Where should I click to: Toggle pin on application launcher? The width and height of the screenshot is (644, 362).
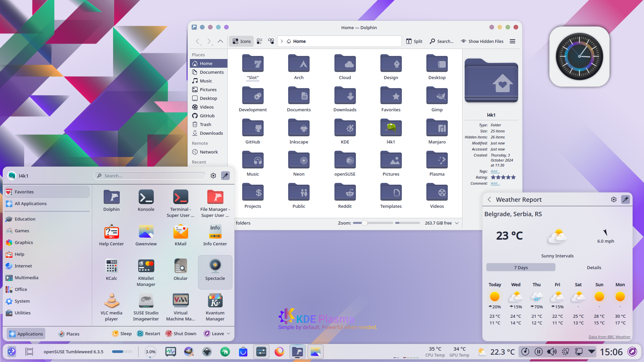[225, 176]
